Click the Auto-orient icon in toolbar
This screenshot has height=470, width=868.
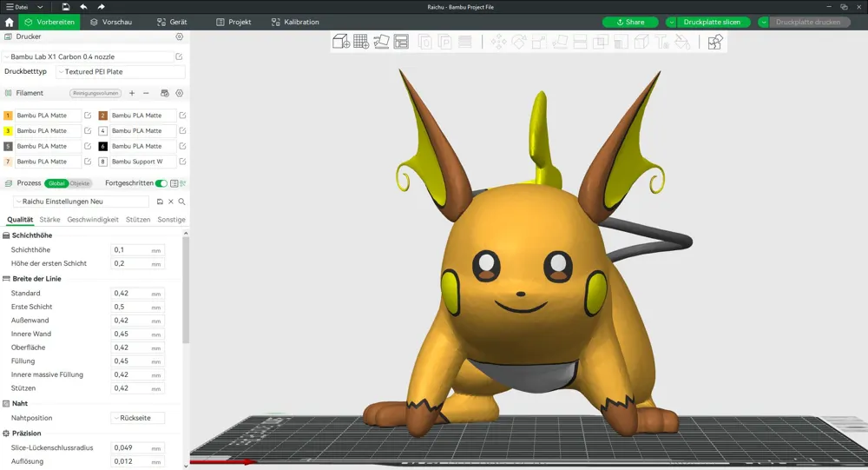(x=381, y=42)
